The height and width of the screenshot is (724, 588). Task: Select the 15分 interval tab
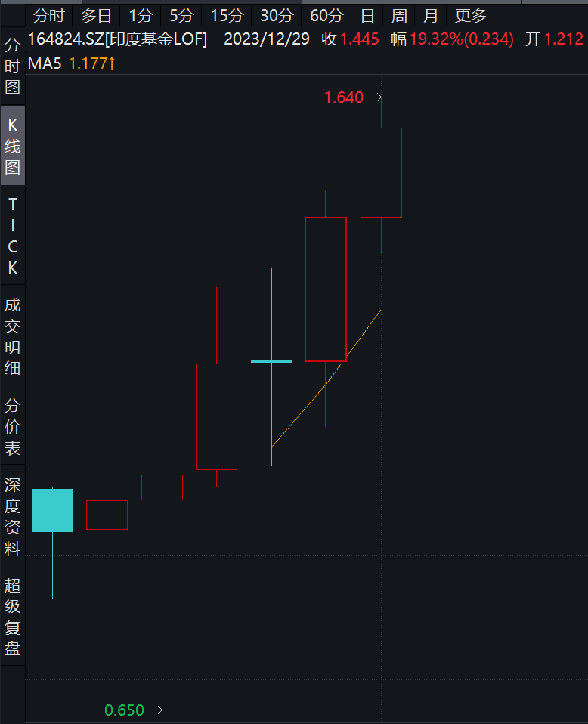[227, 16]
